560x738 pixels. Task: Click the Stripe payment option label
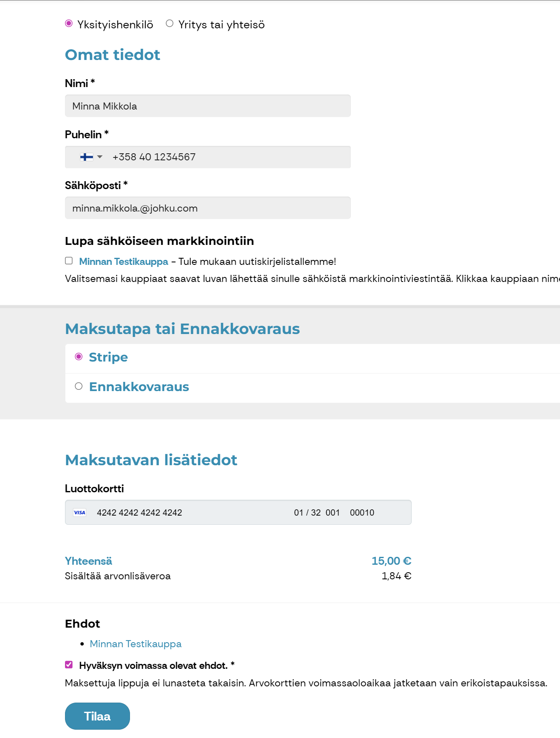pyautogui.click(x=108, y=357)
